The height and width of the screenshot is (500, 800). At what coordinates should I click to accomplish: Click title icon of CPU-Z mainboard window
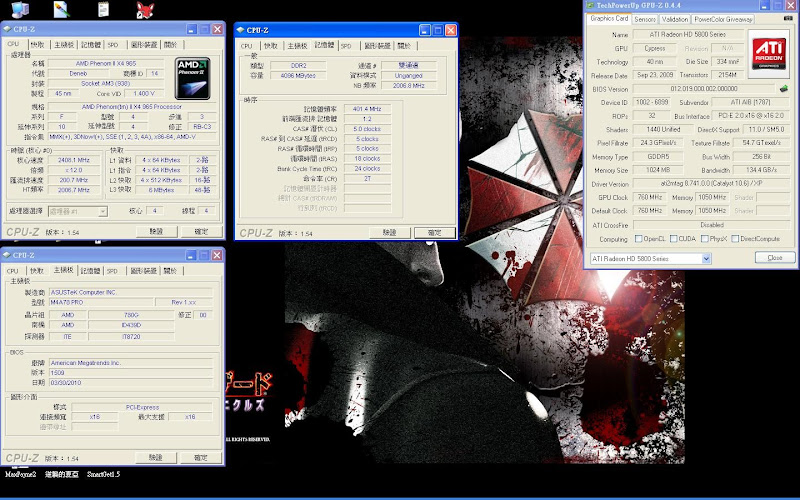7,255
